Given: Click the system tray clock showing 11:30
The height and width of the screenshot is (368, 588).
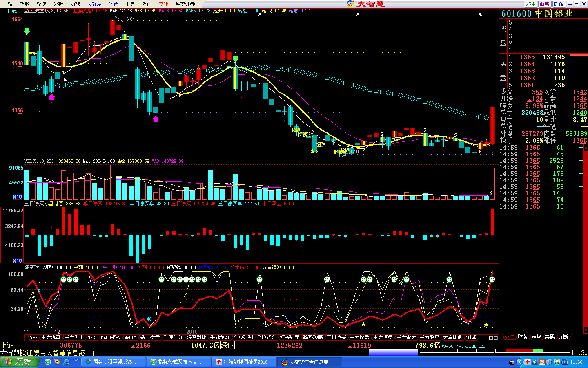Looking at the screenshot, I should click(x=576, y=362).
